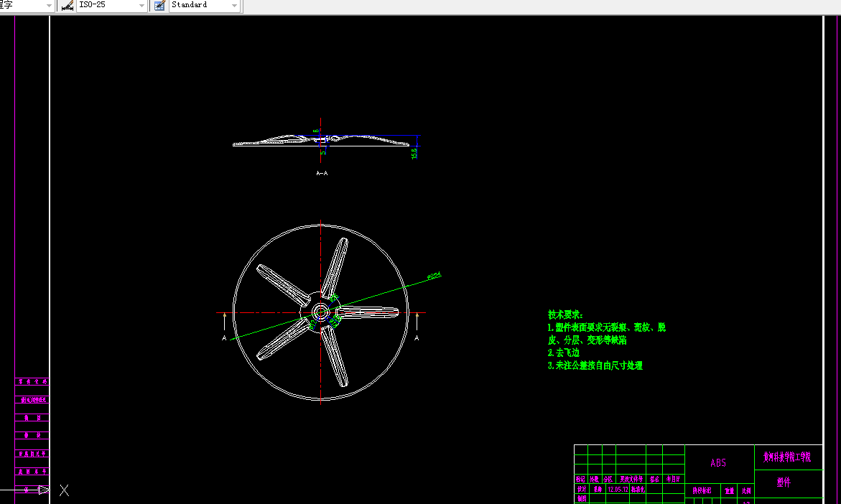Select the 2.去飞边 requirement line
Viewport: 841px width, 504px height.
click(563, 353)
